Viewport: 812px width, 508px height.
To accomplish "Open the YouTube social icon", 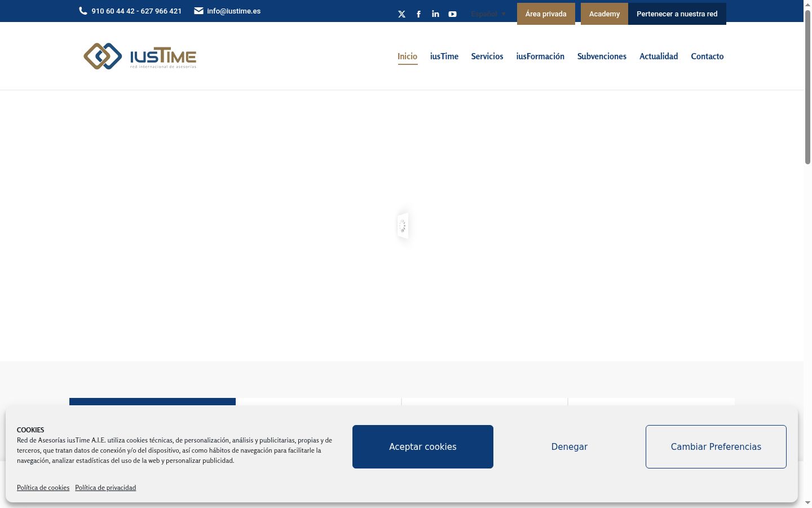I will [x=452, y=14].
